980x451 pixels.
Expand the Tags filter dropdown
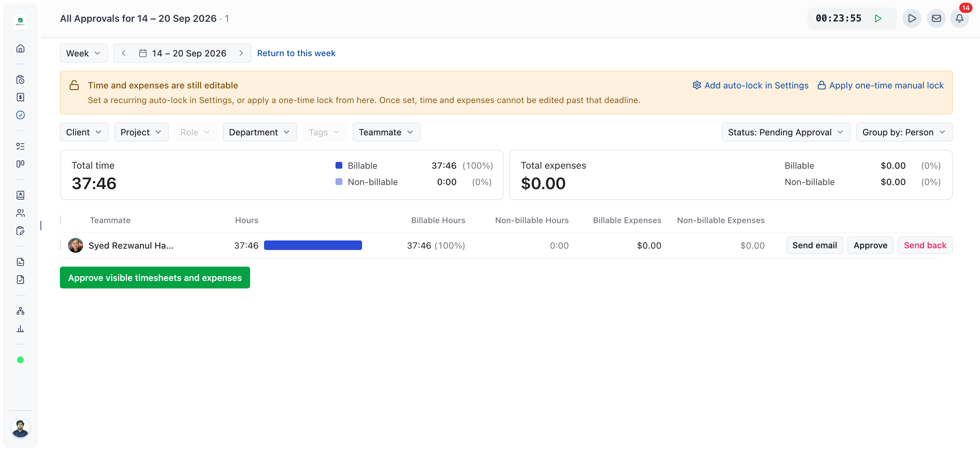[325, 132]
